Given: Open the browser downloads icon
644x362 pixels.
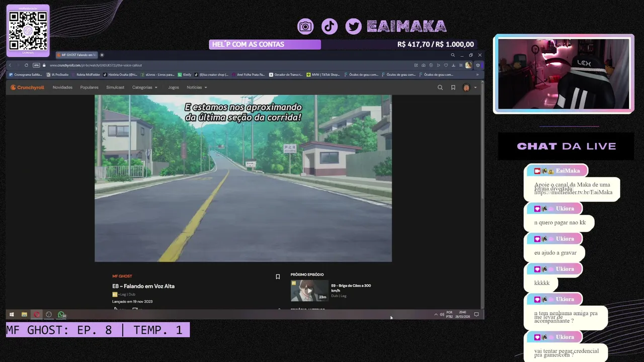Looking at the screenshot, I should coord(453,65).
